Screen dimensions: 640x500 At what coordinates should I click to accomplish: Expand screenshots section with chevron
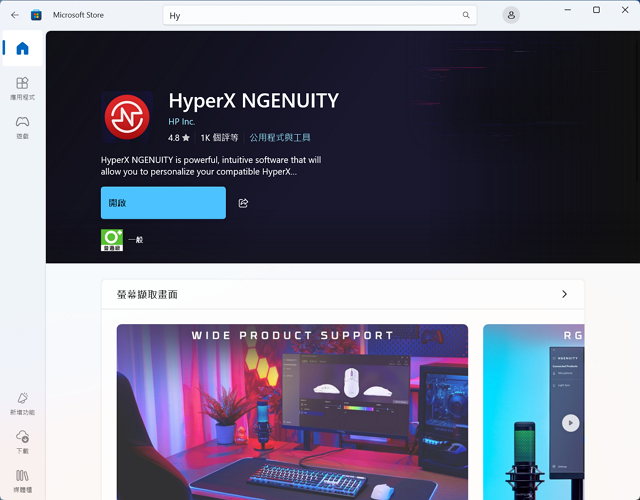coord(564,294)
